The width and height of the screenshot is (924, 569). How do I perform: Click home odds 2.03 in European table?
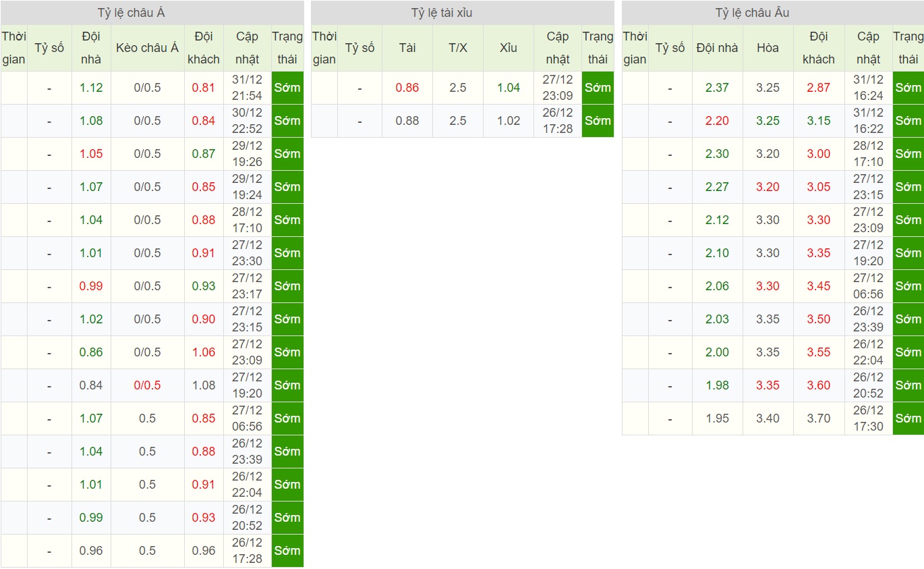[717, 319]
